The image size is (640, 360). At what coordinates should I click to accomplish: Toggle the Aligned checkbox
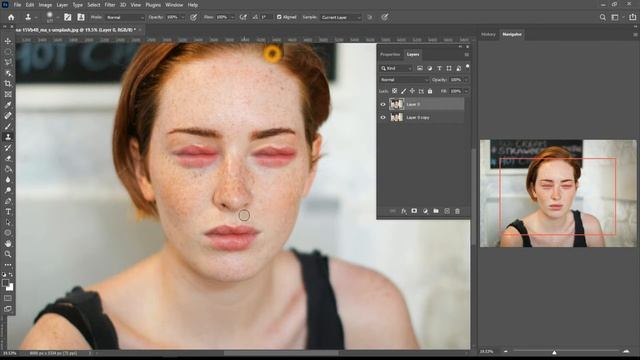click(x=279, y=17)
